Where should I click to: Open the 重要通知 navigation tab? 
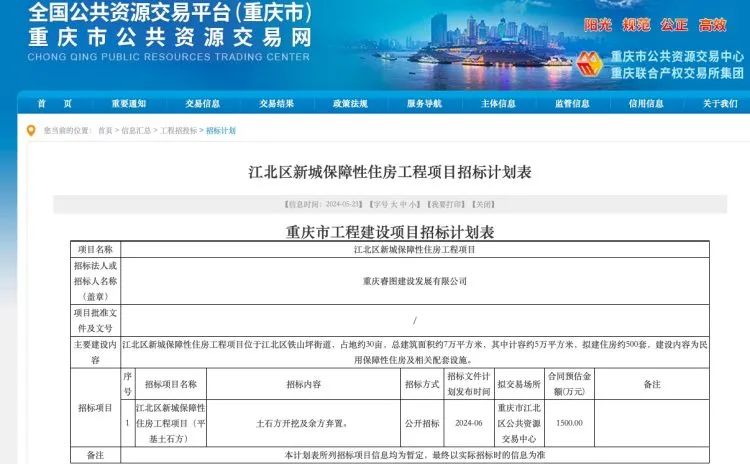coord(128,103)
